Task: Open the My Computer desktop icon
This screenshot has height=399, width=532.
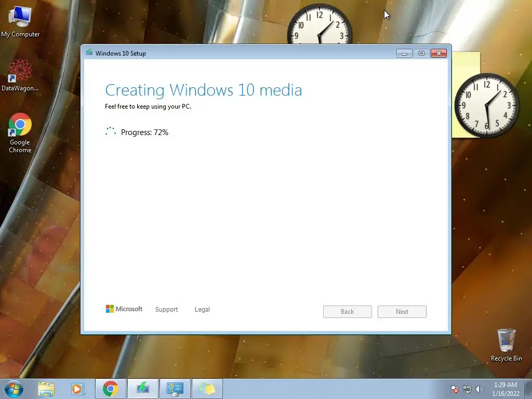Action: [20, 21]
